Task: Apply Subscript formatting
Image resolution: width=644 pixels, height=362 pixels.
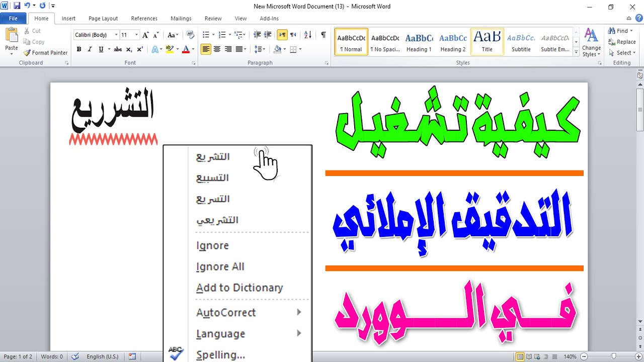Action: (129, 49)
